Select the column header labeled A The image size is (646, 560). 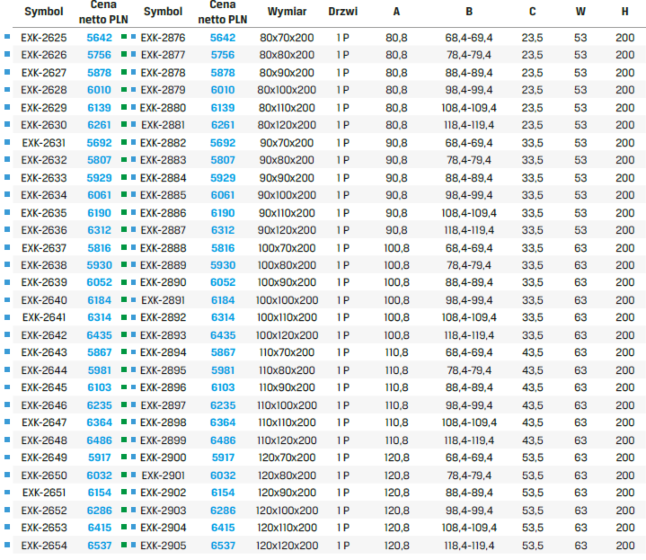[x=396, y=12]
